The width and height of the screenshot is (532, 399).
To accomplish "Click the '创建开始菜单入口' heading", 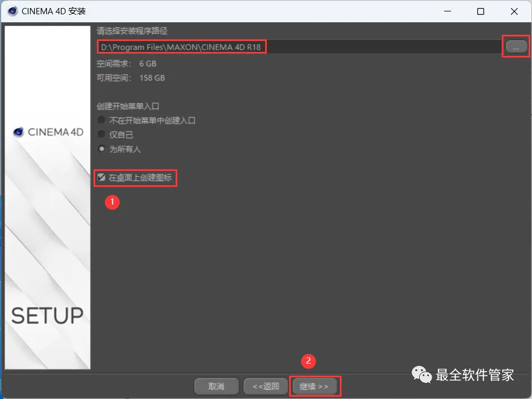I will click(128, 106).
